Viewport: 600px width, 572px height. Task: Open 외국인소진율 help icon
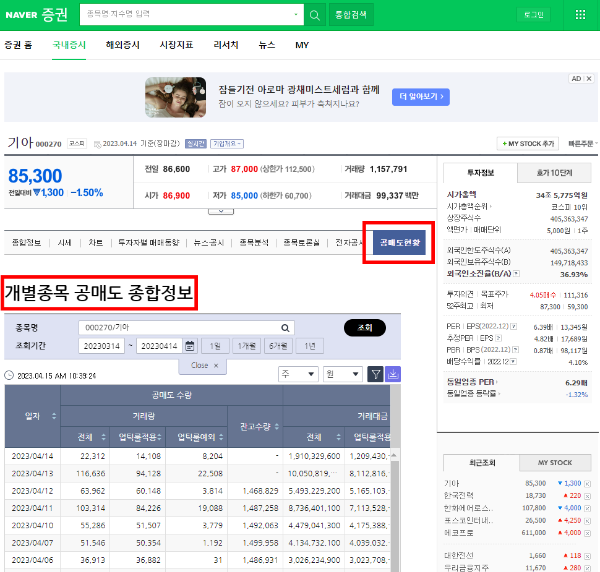coord(517,273)
